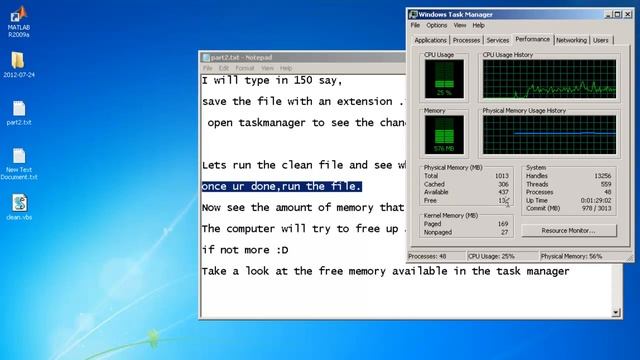This screenshot has height=360, width=640.
Task: Switch to the Services tab
Action: click(x=498, y=40)
